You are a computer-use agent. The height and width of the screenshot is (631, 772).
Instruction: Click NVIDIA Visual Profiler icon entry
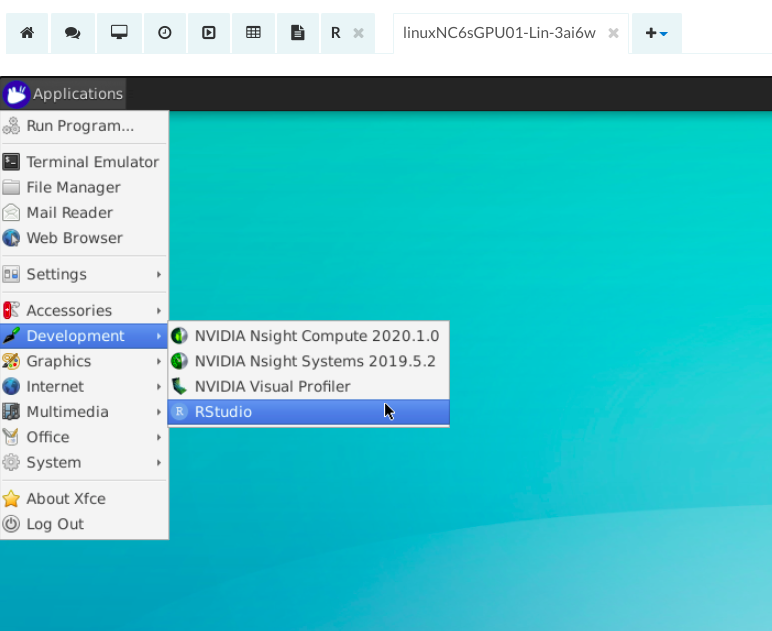tap(272, 386)
